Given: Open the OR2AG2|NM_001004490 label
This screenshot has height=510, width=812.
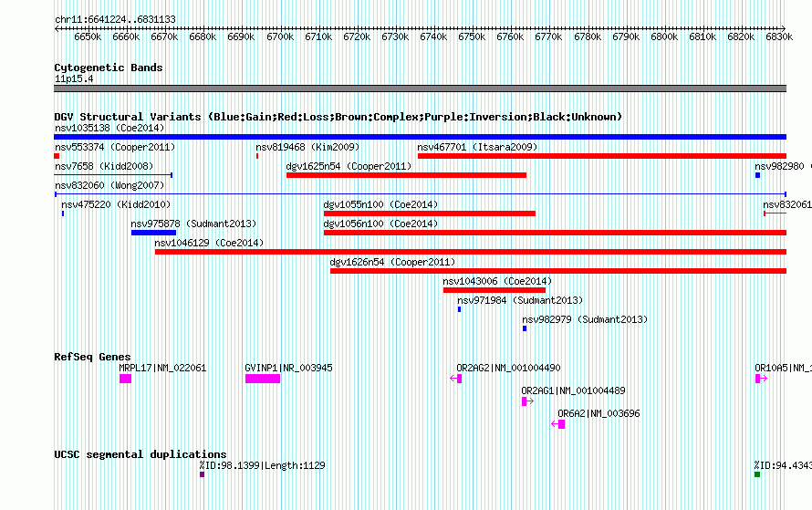Looking at the screenshot, I should point(508,369).
